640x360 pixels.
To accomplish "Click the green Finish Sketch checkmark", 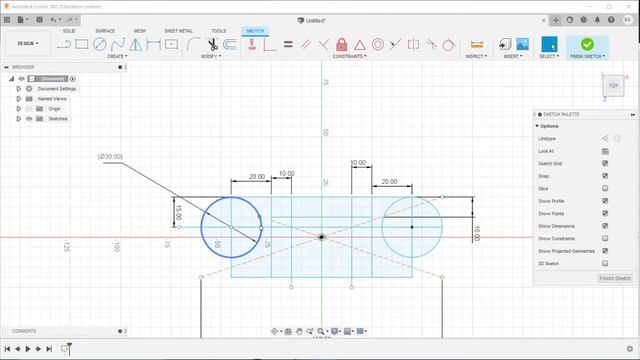I will [x=587, y=44].
